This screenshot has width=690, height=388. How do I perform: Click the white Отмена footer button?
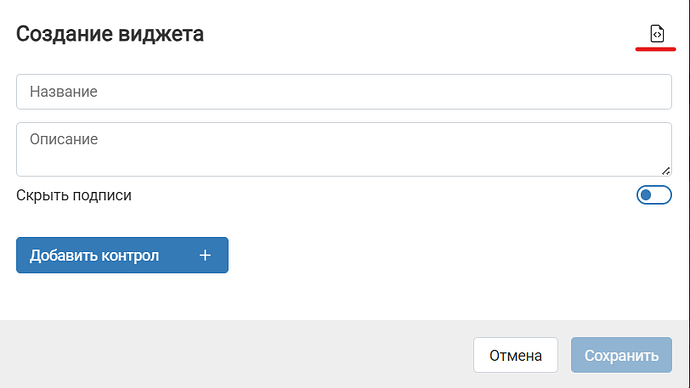click(x=516, y=355)
